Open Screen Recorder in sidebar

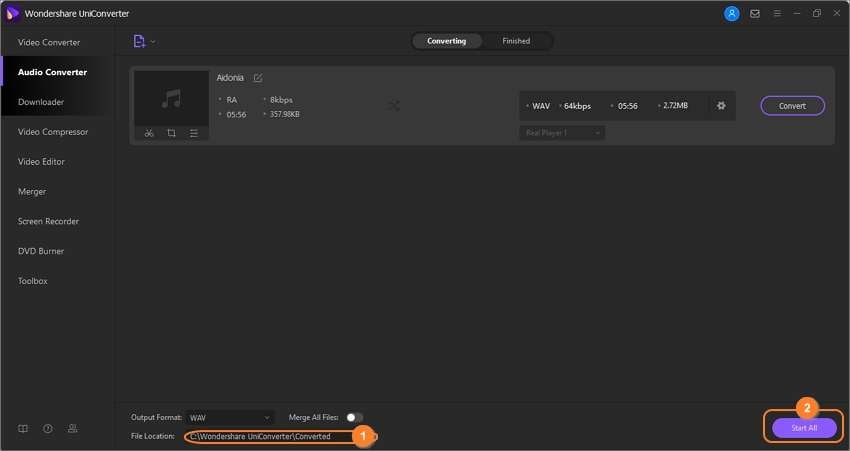[x=48, y=221]
